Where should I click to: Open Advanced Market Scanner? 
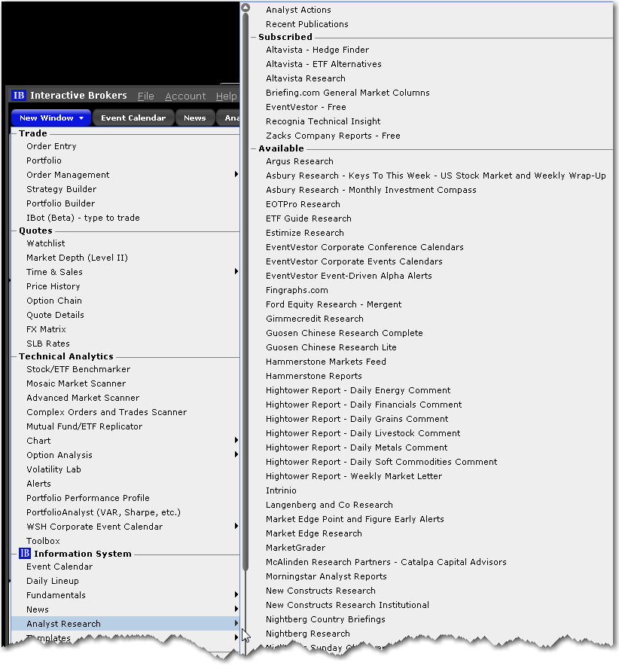[x=83, y=398]
